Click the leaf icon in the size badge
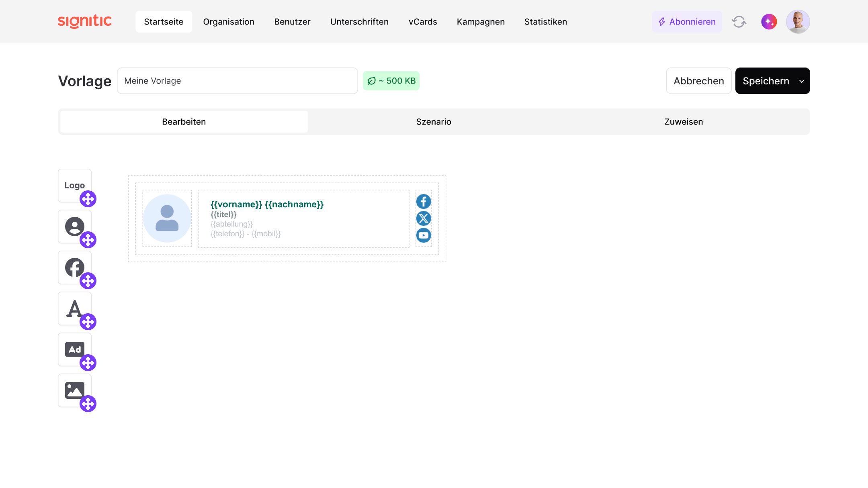This screenshot has width=868, height=488. coord(372,81)
